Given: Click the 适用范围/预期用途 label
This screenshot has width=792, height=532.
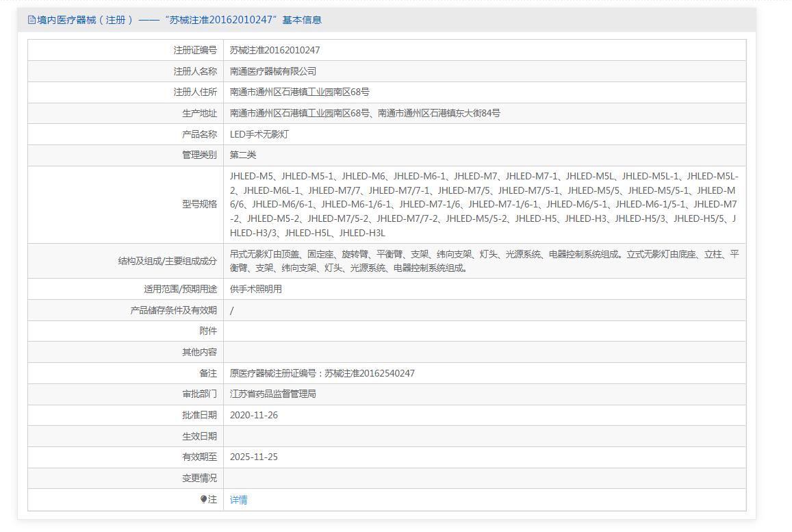Looking at the screenshot, I should [180, 289].
